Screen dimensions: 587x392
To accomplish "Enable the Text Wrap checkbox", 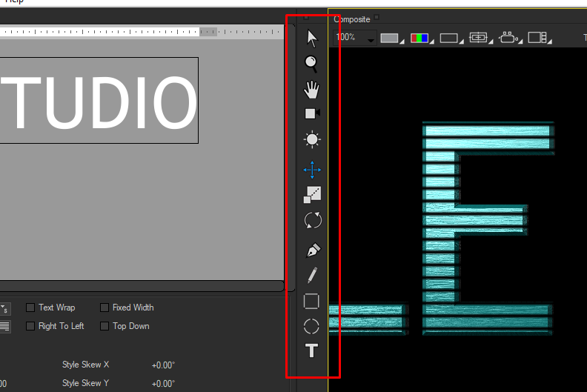I will click(x=30, y=308).
